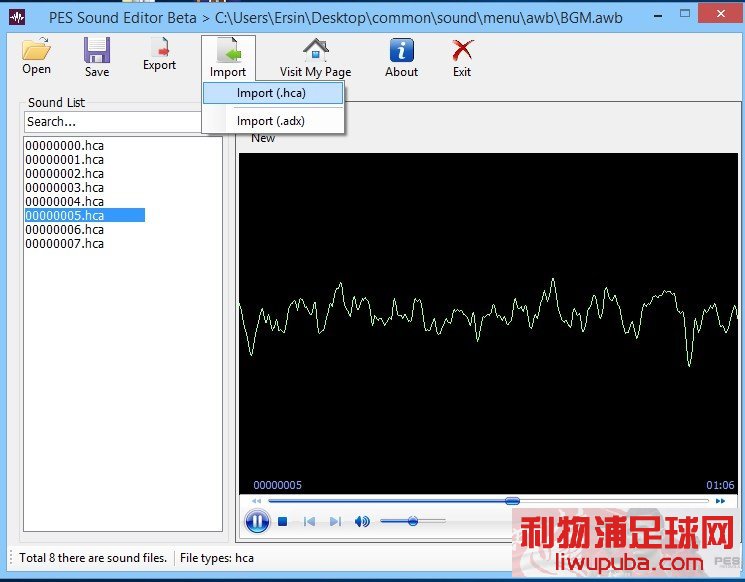Click the app waveform icon in title bar

pyautogui.click(x=18, y=18)
